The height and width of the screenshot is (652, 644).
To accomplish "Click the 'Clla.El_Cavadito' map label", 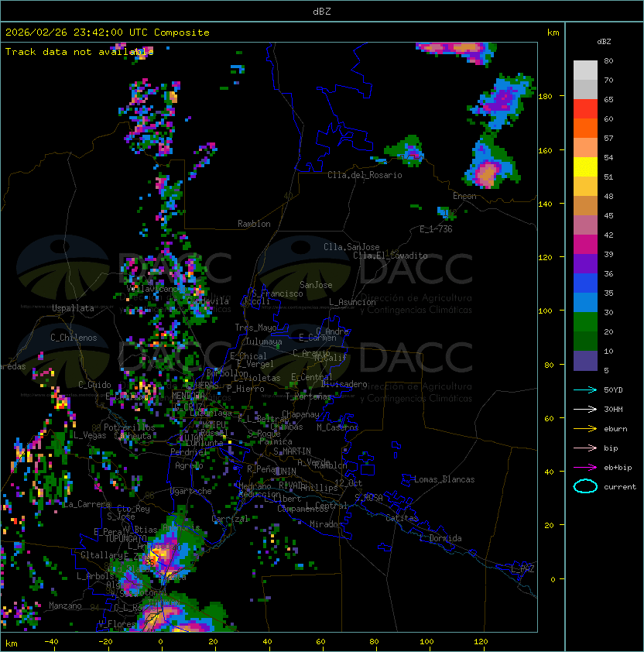I will (x=390, y=256).
